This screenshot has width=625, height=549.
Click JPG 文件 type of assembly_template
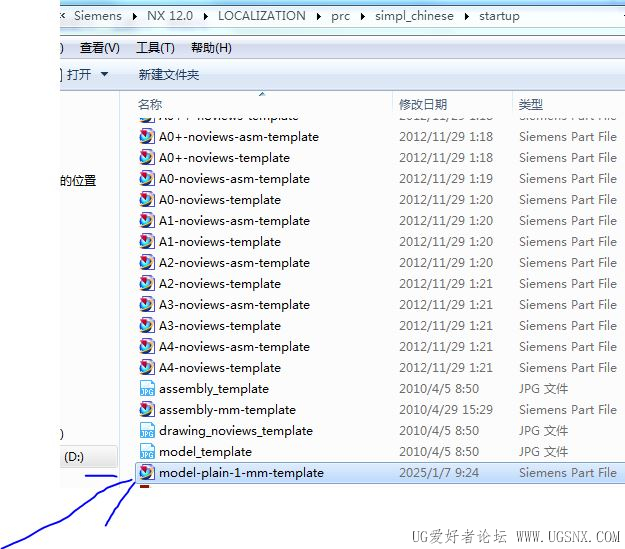click(543, 389)
